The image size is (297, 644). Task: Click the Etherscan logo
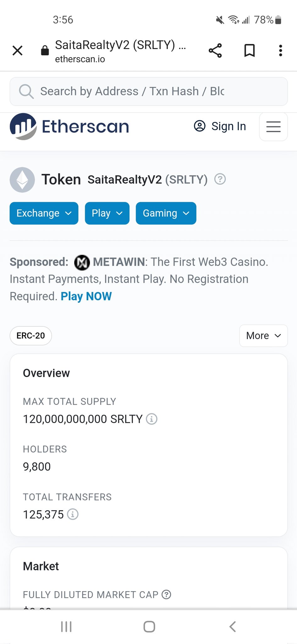69,127
